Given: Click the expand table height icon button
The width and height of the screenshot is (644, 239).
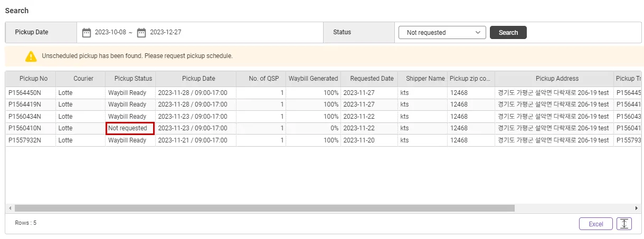Looking at the screenshot, I should click(624, 224).
